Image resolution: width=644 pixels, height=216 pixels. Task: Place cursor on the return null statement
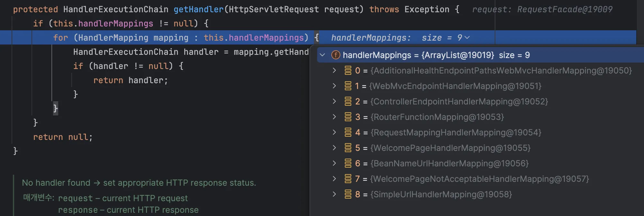click(63, 137)
